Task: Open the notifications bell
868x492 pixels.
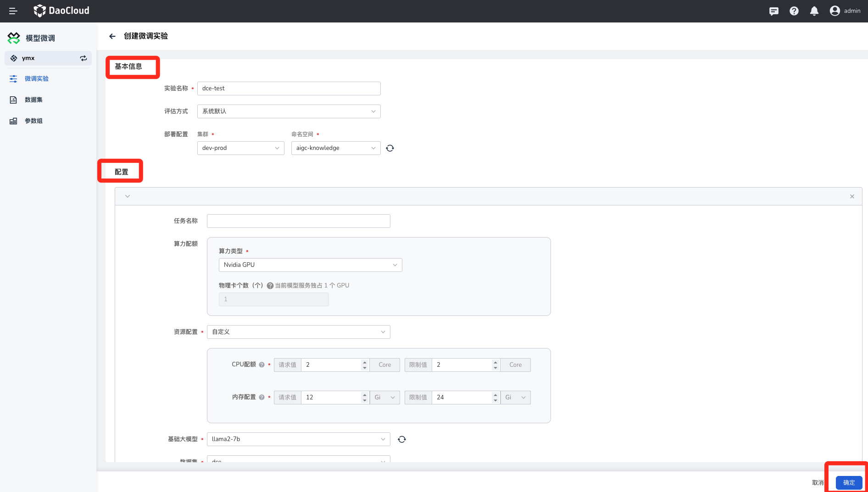Action: click(814, 11)
